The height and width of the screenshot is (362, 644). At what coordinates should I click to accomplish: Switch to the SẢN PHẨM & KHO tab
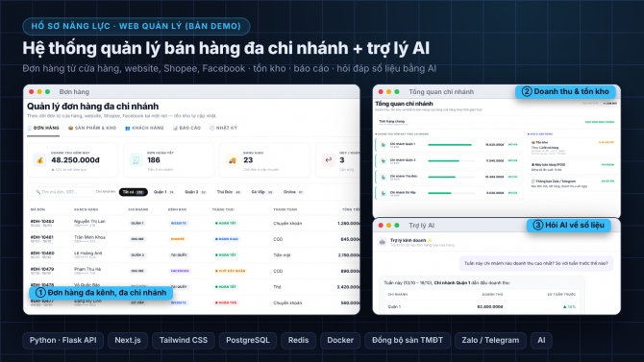pyautogui.click(x=92, y=128)
